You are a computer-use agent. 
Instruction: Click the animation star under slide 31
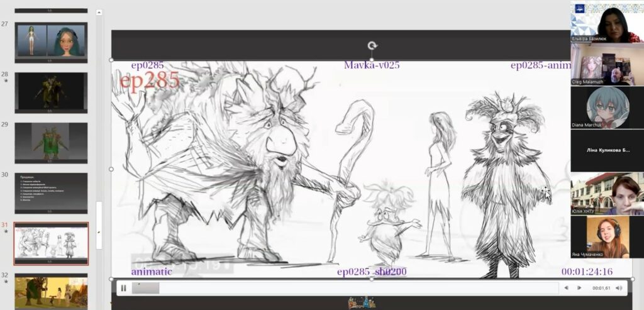[x=5, y=231]
